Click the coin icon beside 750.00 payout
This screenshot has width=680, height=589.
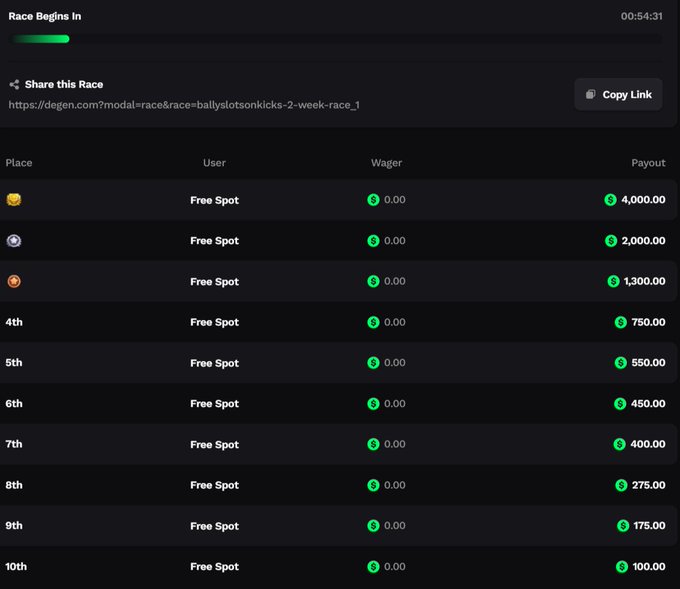(x=621, y=322)
